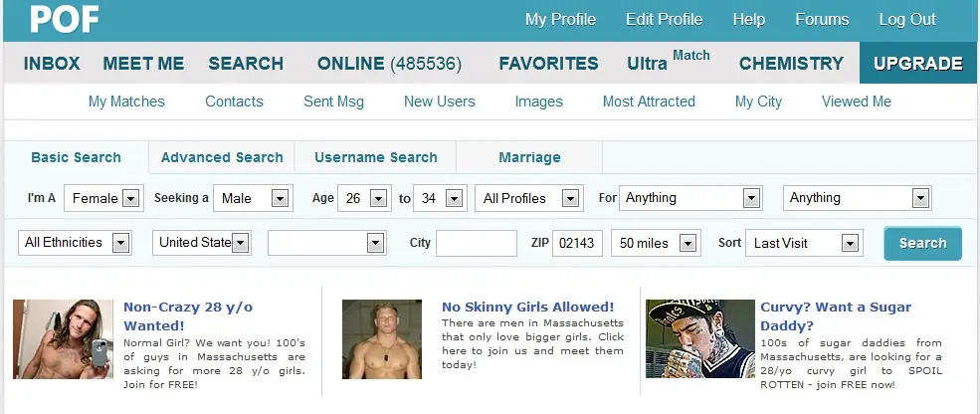Open the SEARCH menu item
Screen dimensions: 980x414
pos(246,63)
